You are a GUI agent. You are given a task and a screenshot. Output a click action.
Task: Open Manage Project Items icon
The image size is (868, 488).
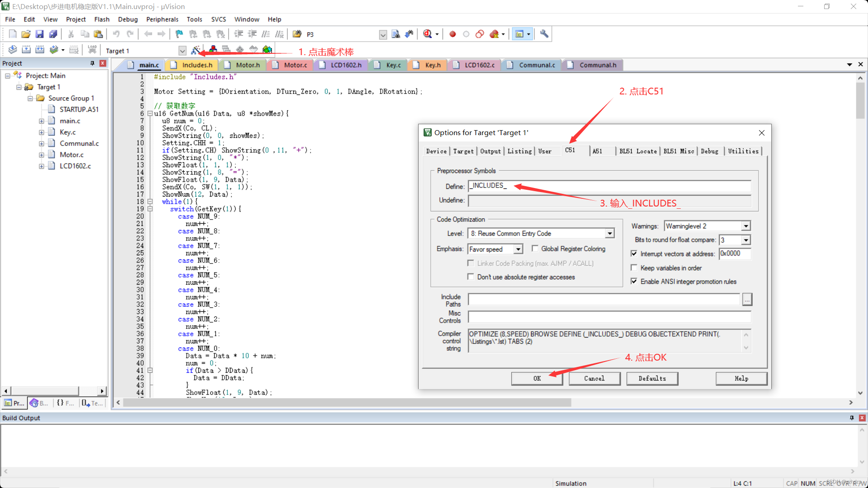point(213,50)
